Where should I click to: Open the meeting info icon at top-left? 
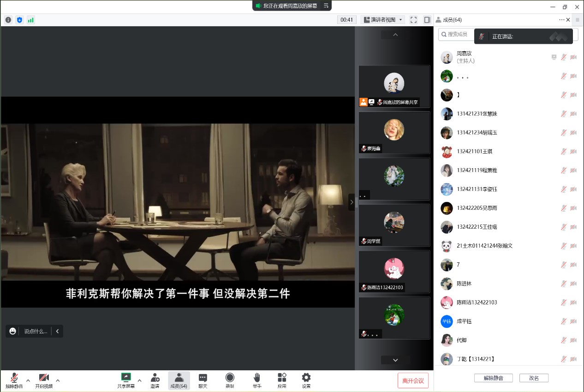point(8,20)
